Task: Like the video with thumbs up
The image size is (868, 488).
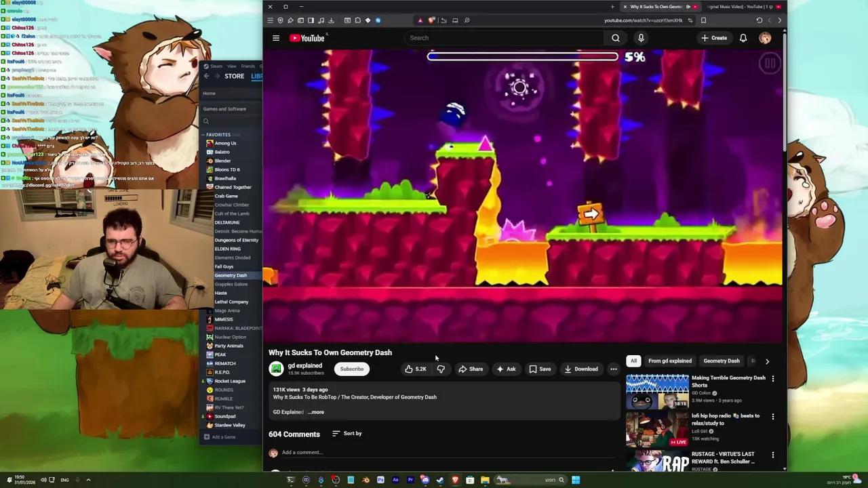Action: point(415,369)
